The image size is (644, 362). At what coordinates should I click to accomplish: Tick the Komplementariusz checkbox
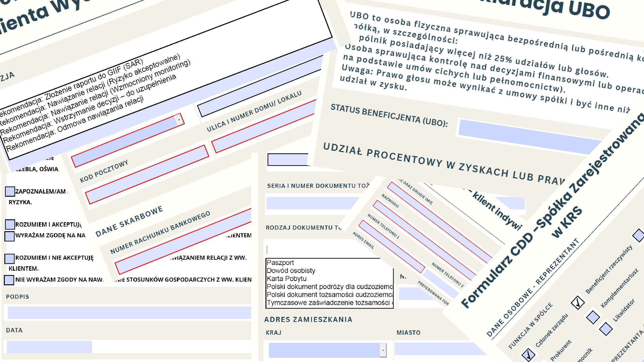point(593,317)
